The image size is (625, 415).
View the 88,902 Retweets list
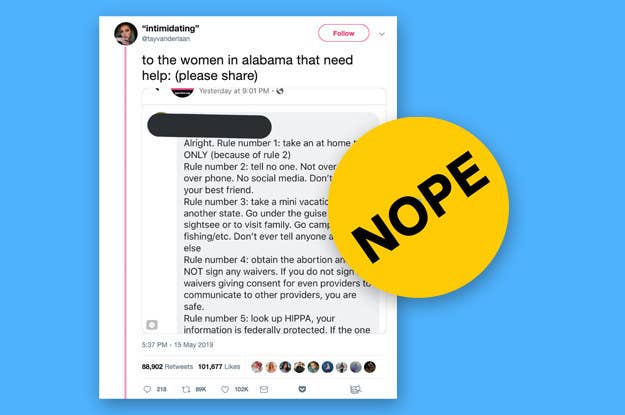pos(167,366)
